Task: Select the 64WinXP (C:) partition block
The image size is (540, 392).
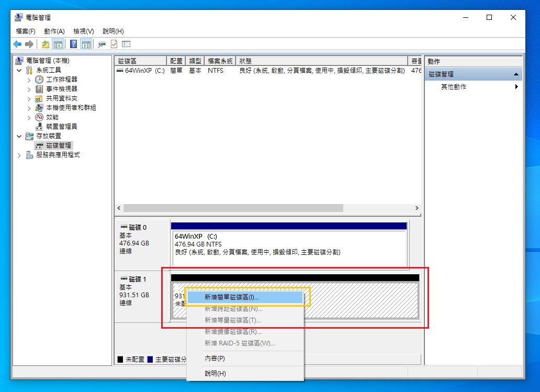Action: pos(288,249)
